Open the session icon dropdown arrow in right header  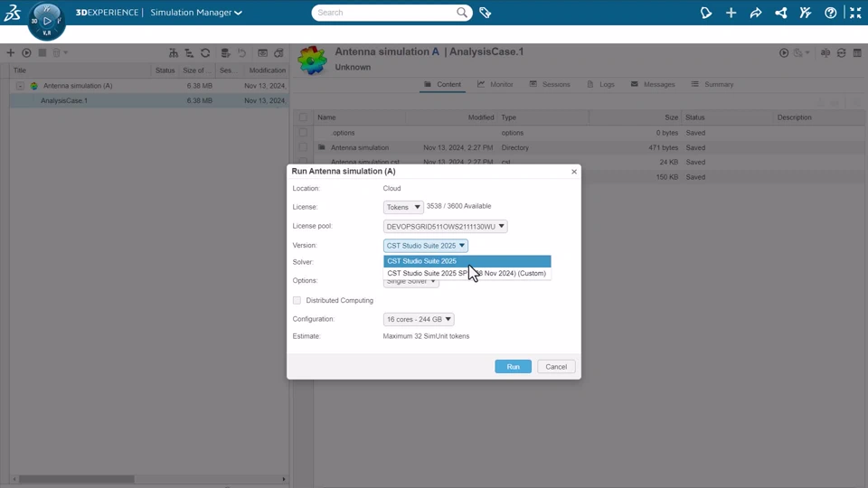(807, 53)
